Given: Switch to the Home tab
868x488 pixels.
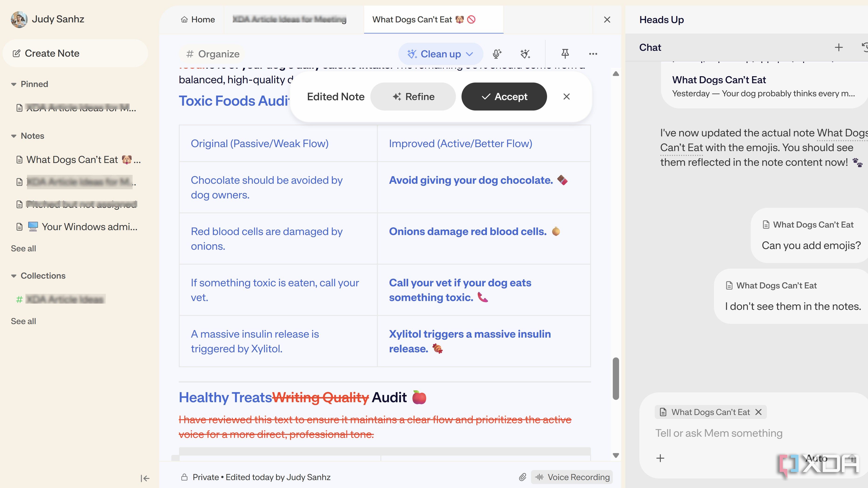Looking at the screenshot, I should click(198, 20).
